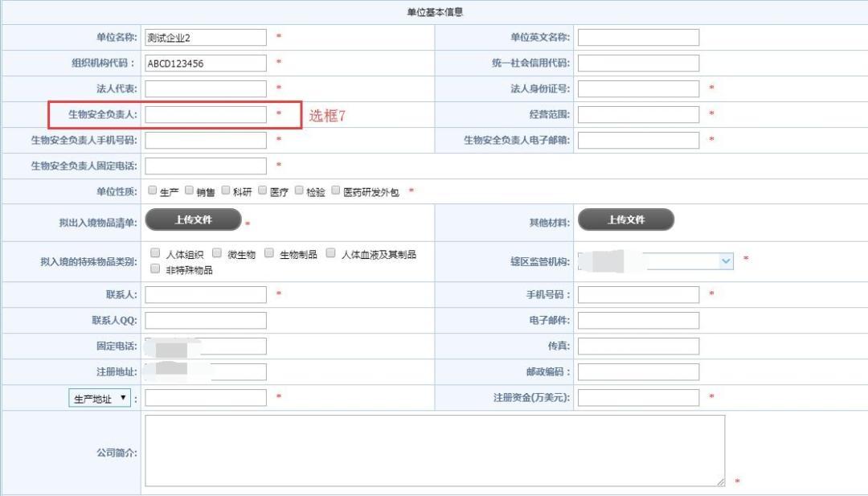Check the 销售 checkbox

coord(189,191)
